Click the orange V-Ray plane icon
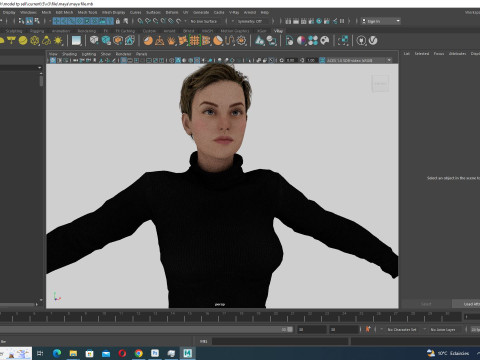Viewport: 480px width, 360px height. coord(160,41)
